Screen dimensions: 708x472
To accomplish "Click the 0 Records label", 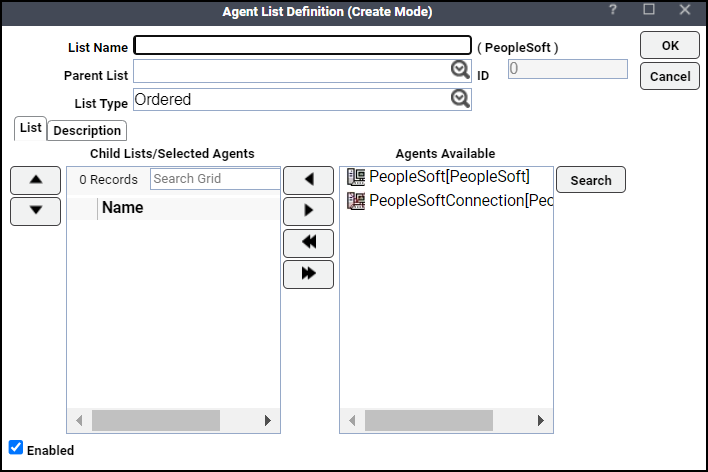I will tap(108, 180).
